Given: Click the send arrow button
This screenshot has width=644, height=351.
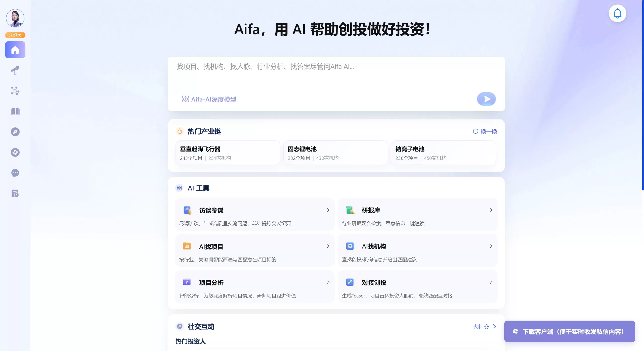Looking at the screenshot, I should [x=486, y=99].
